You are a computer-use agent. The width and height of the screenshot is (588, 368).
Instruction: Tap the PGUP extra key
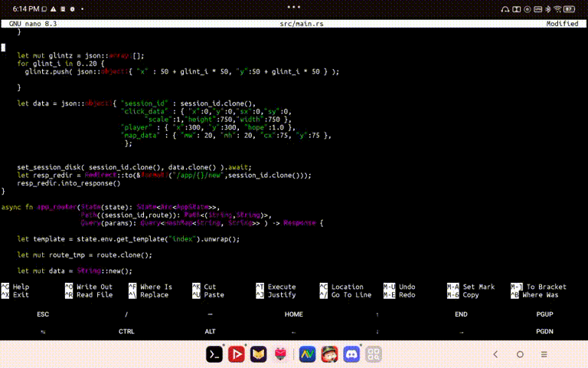coord(545,314)
